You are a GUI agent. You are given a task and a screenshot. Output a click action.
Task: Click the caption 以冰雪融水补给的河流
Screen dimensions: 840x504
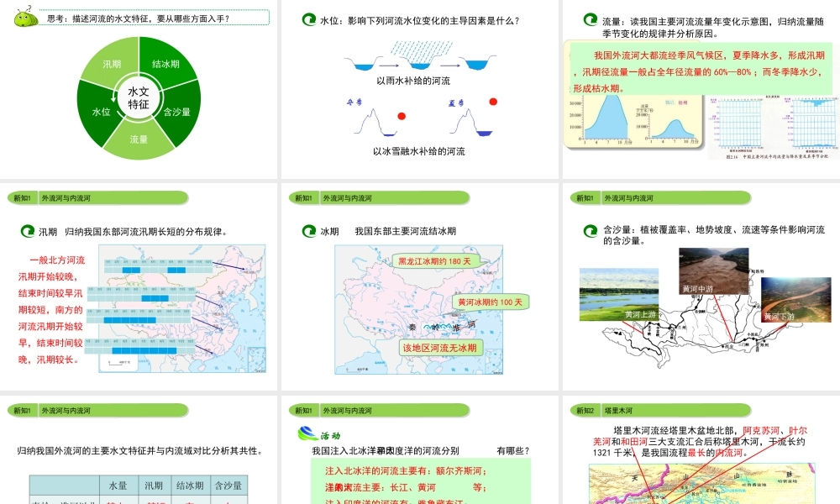tap(419, 151)
